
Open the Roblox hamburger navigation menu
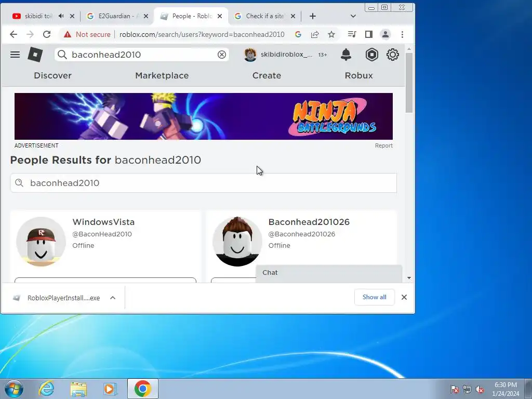[15, 55]
